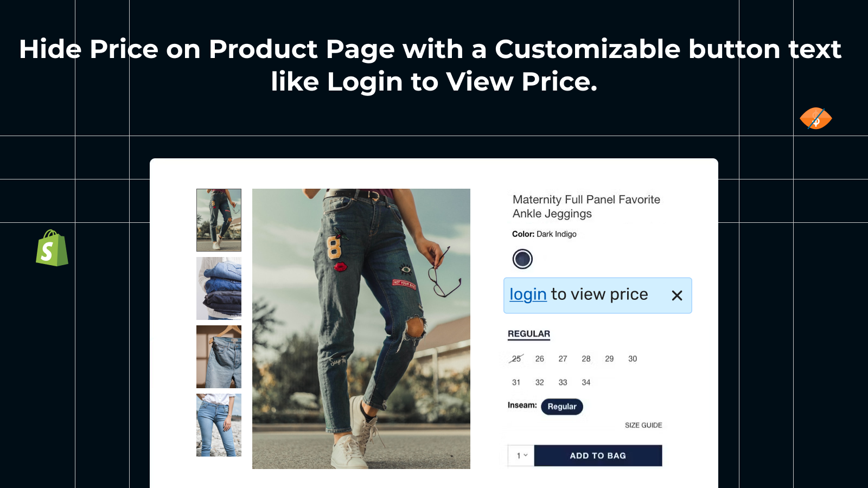Choose the Regular inseam option
Viewport: 868px width, 488px height.
[562, 407]
